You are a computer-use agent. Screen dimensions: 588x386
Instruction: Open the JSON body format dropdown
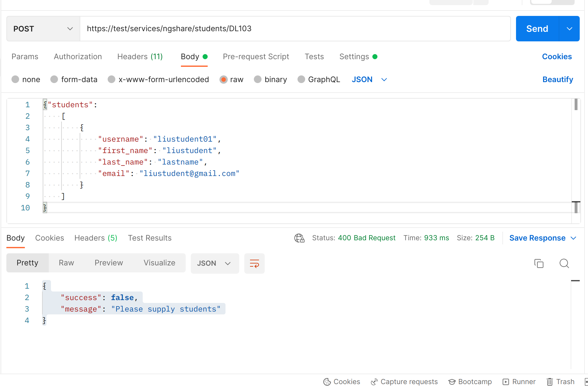point(369,79)
